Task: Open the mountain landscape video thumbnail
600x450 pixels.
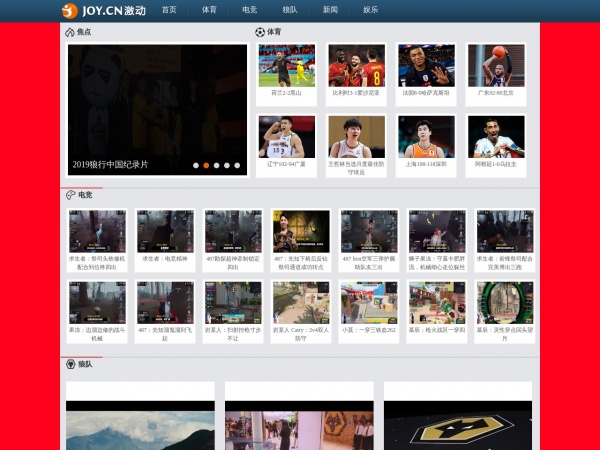Action: [x=140, y=426]
